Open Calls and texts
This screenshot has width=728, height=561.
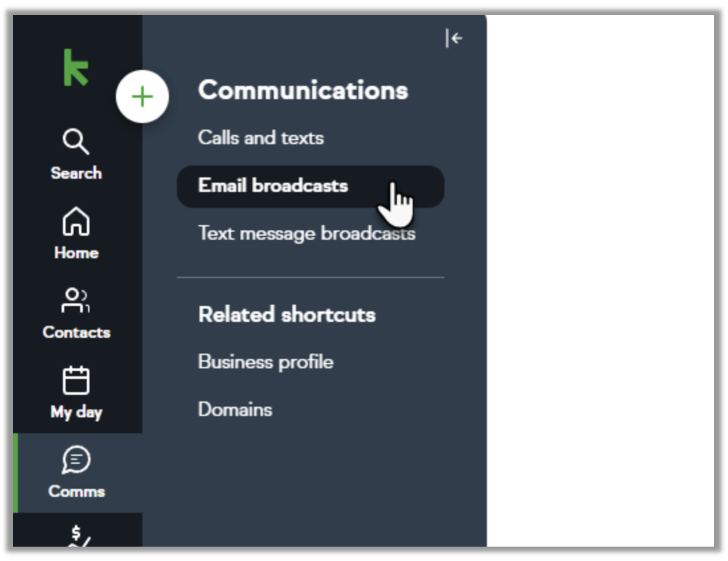260,138
